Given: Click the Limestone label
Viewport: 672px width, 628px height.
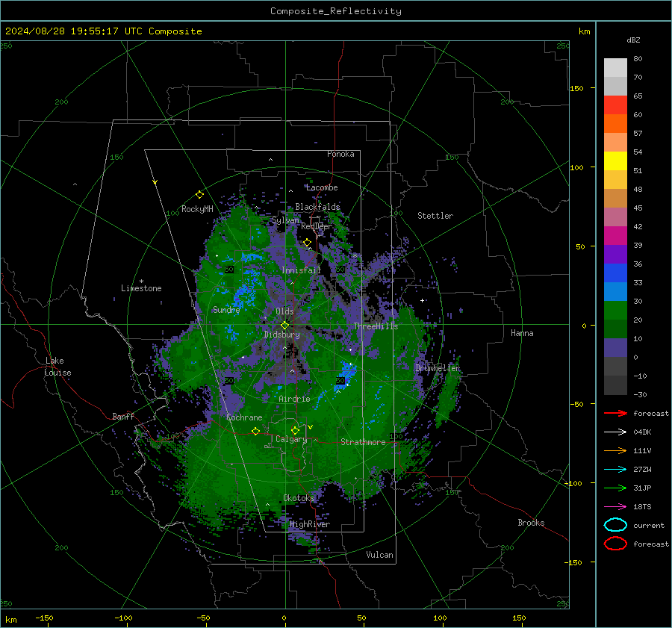Looking at the screenshot, I should pos(141,288).
